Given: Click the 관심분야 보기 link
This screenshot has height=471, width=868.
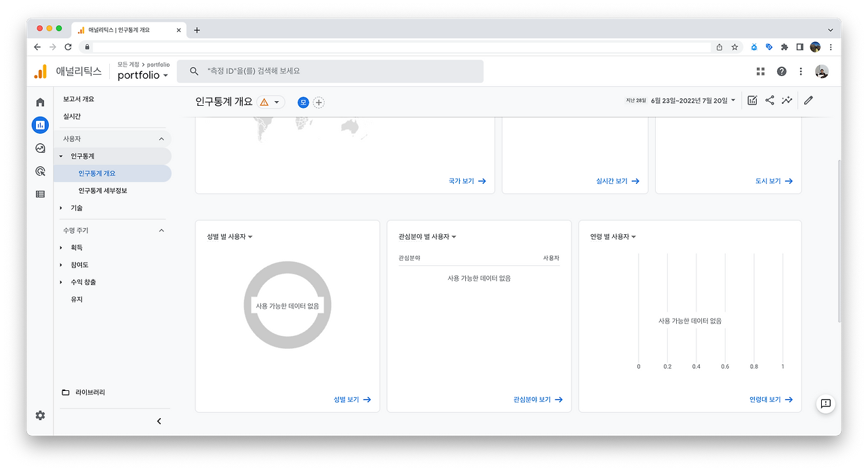Looking at the screenshot, I should 538,400.
